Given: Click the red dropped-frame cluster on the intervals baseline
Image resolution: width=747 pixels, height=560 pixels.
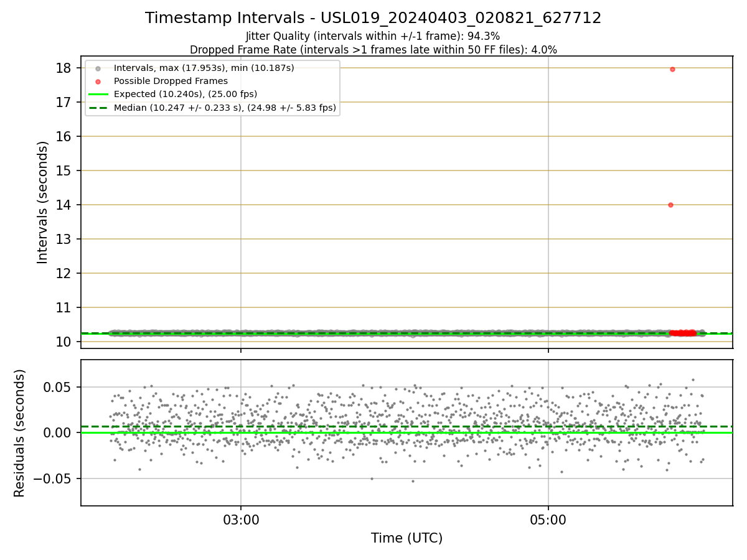Looking at the screenshot, I should 682,333.
